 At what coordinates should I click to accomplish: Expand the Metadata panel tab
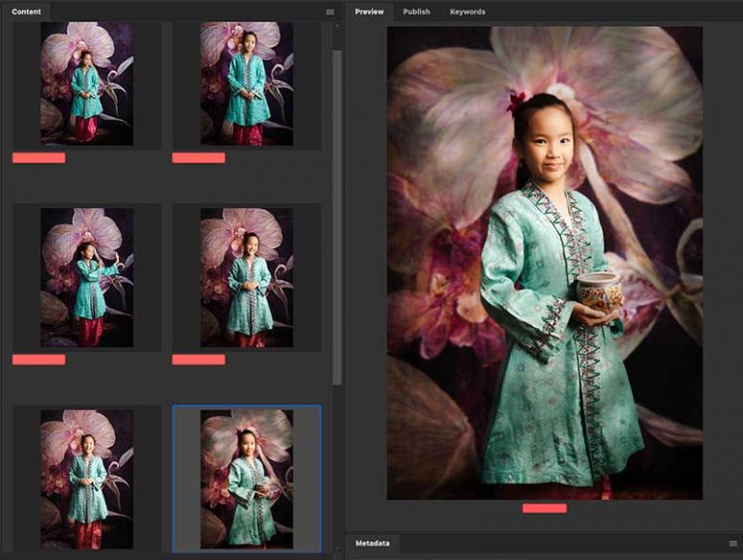coord(372,545)
